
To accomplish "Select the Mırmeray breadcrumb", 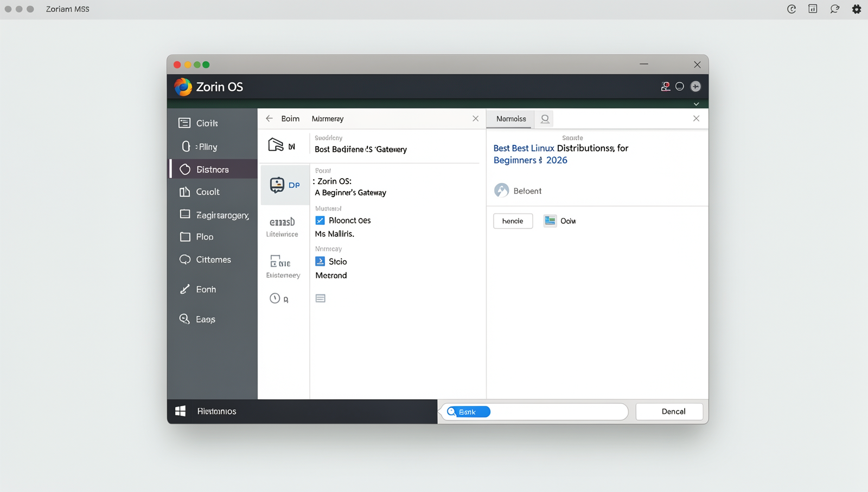I will pos(328,118).
